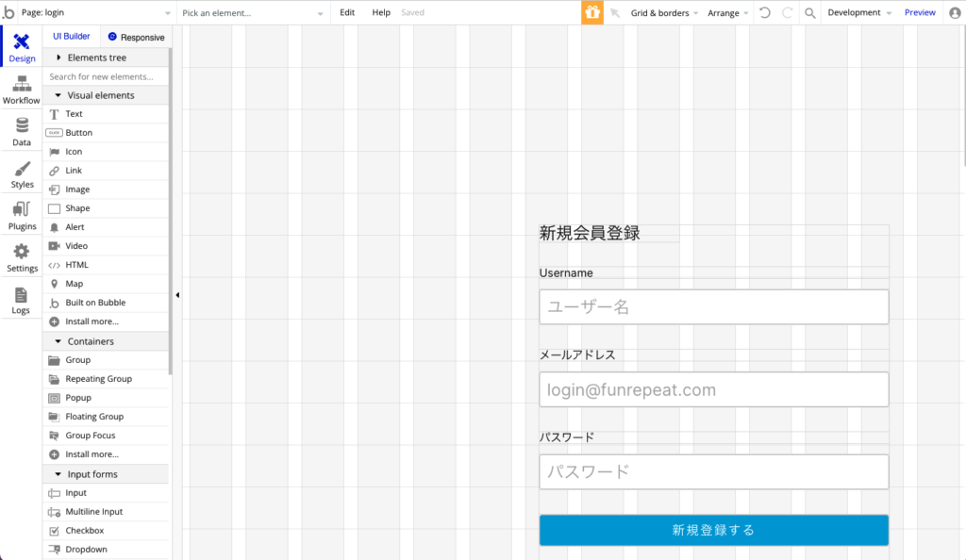This screenshot has height=560, width=966.
Task: Collapse the Input forms section
Action: (x=106, y=474)
